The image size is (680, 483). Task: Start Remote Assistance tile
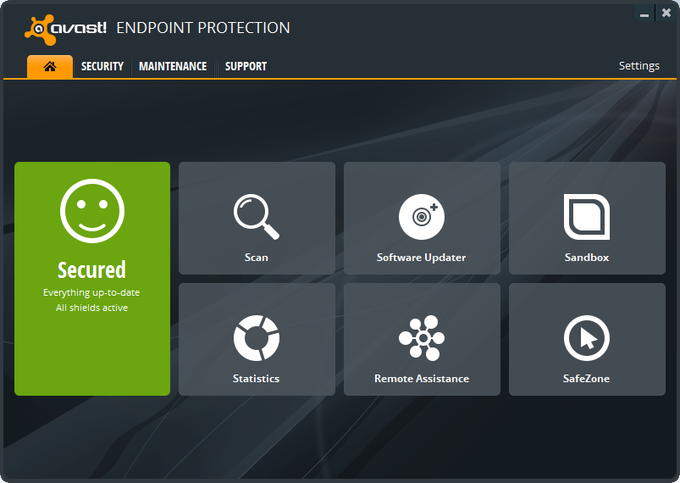(x=422, y=339)
